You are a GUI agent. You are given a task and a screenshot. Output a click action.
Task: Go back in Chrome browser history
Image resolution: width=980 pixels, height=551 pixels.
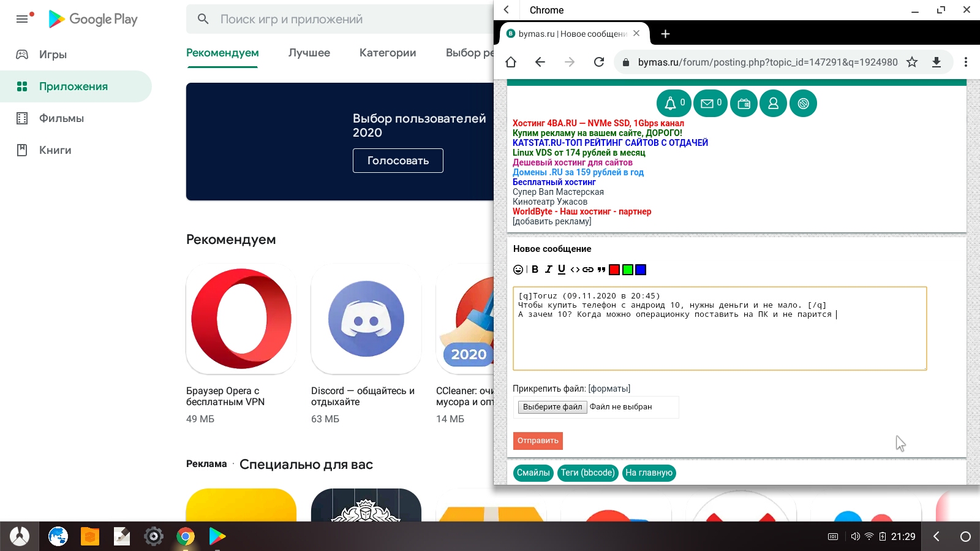coord(540,62)
